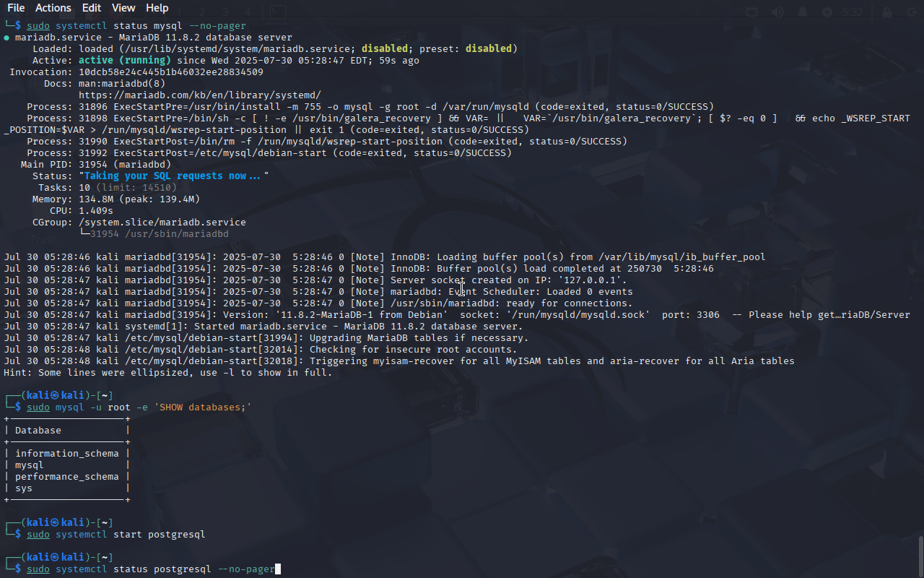Screen dimensions: 924x578
Task: Click the faint lock screen padlock icon
Action: tap(886, 12)
